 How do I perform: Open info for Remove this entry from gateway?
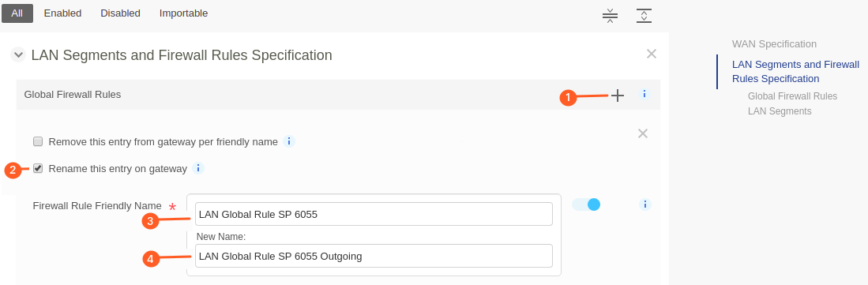point(289,141)
